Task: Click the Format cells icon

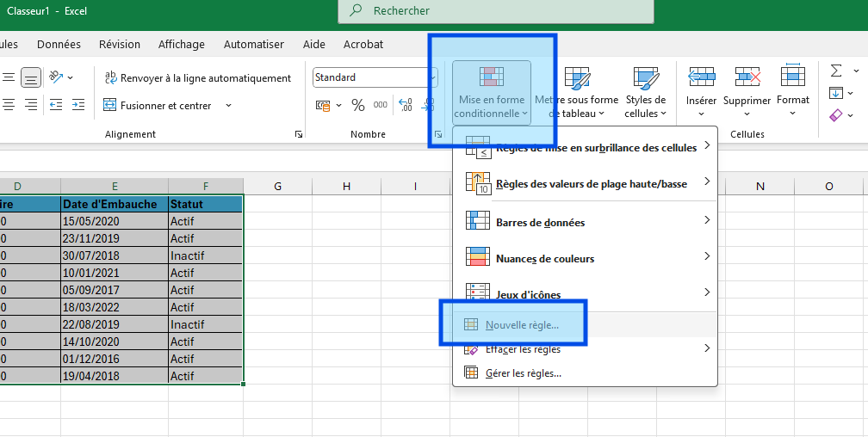Action: tap(793, 76)
